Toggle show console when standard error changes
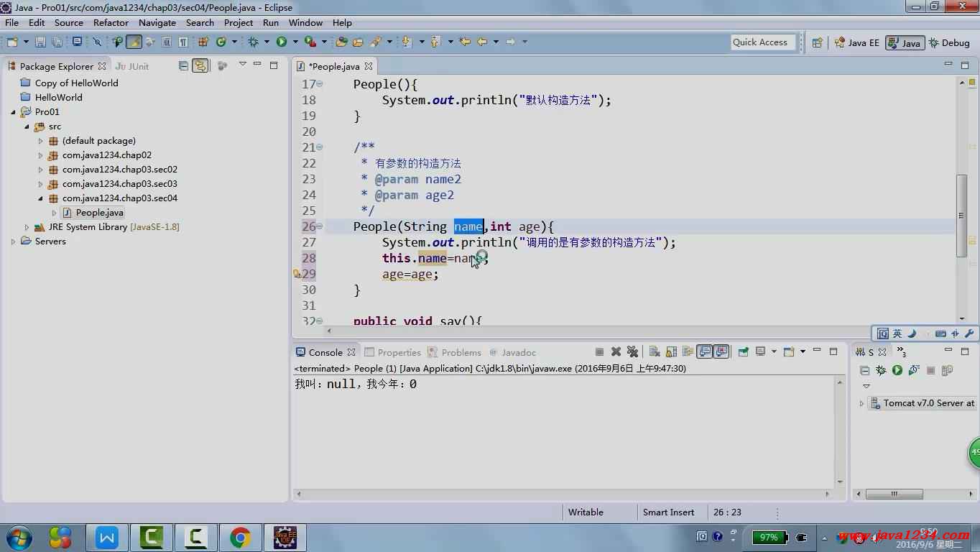The image size is (980, 552). [x=721, y=352]
